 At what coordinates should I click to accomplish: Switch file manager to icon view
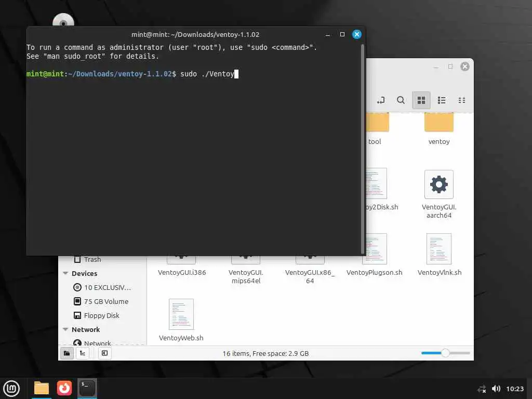coord(421,100)
